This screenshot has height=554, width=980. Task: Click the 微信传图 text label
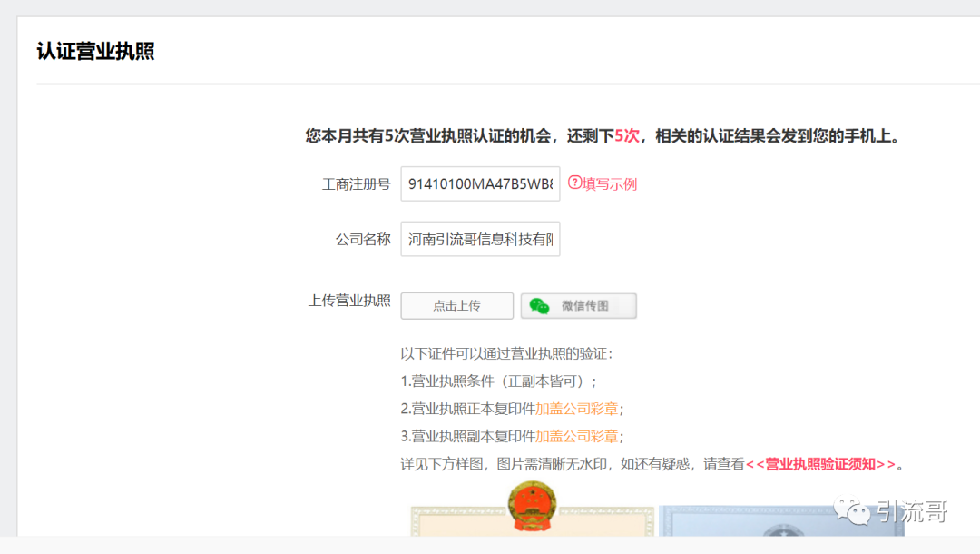coord(585,306)
